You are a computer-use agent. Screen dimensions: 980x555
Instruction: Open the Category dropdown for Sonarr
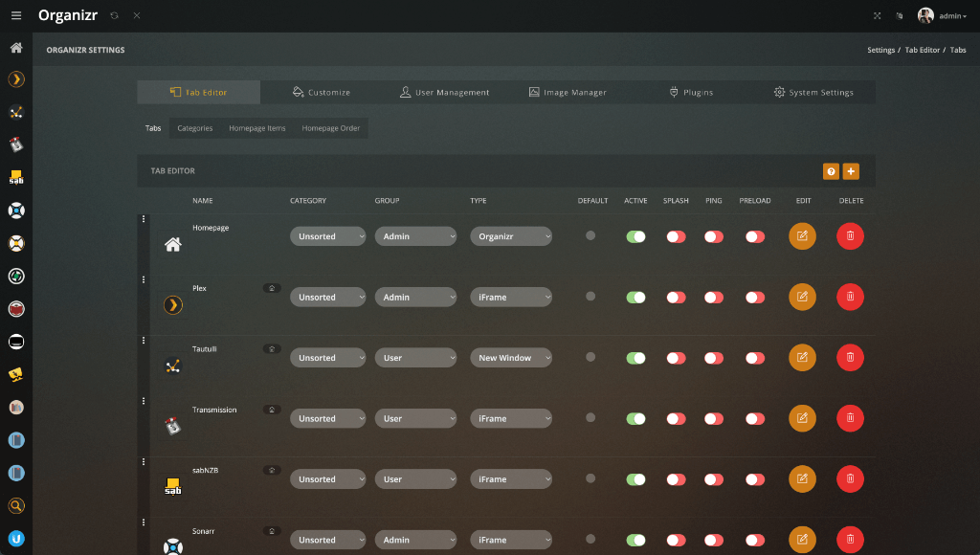pyautogui.click(x=327, y=539)
